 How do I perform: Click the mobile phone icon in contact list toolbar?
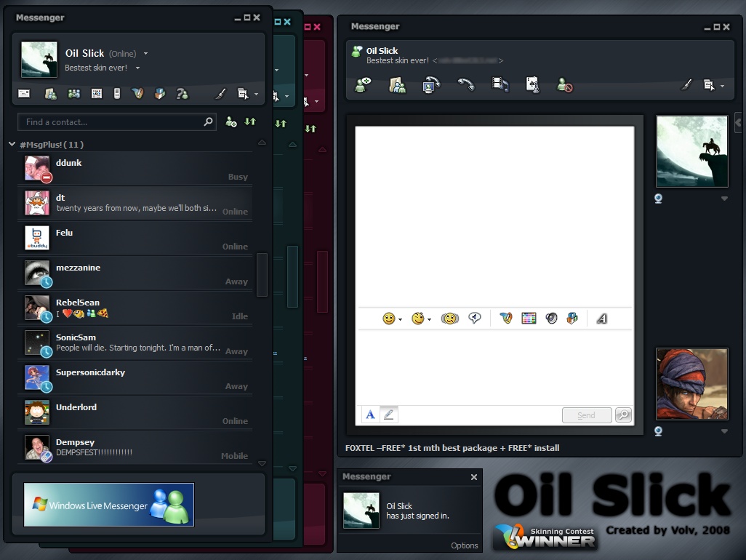(x=117, y=94)
